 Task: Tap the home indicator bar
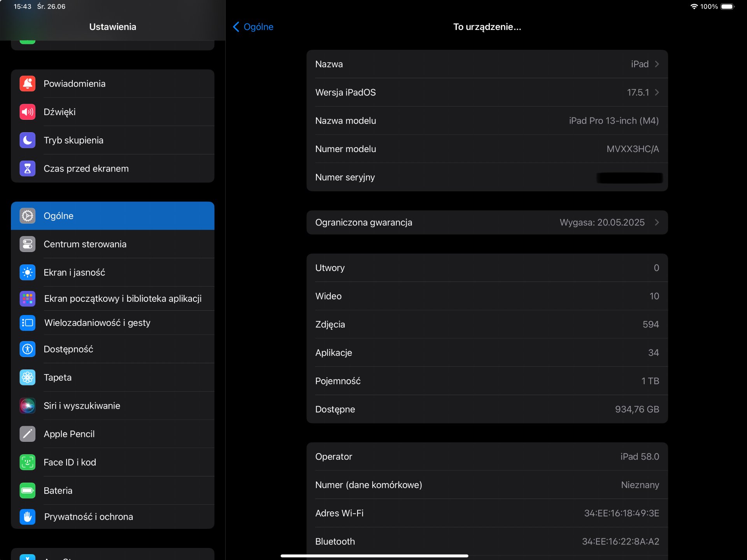point(374,556)
